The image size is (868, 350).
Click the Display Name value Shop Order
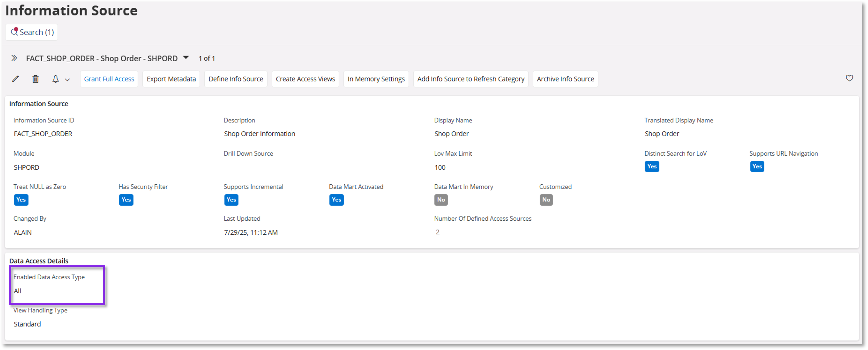pos(451,134)
